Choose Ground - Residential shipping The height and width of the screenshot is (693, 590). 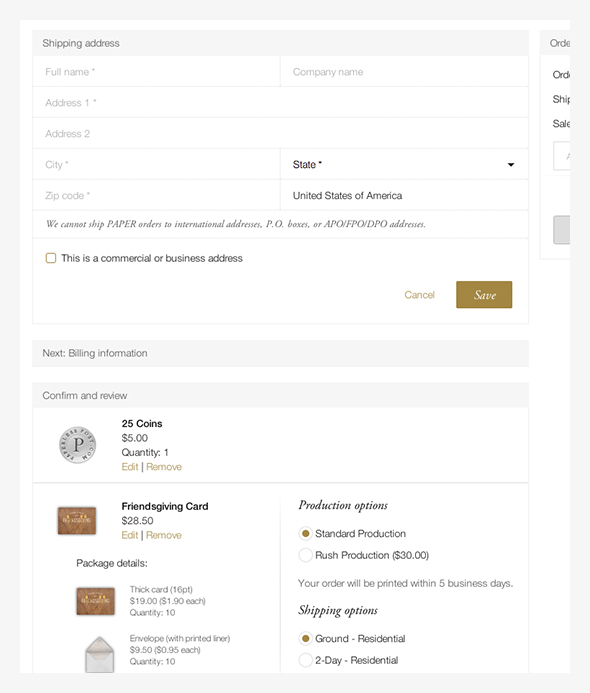pos(305,639)
